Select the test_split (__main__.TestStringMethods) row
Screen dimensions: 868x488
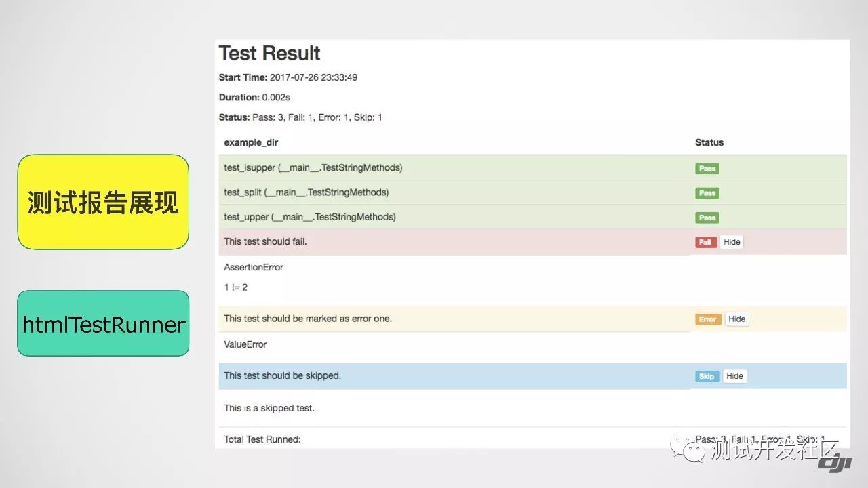533,192
